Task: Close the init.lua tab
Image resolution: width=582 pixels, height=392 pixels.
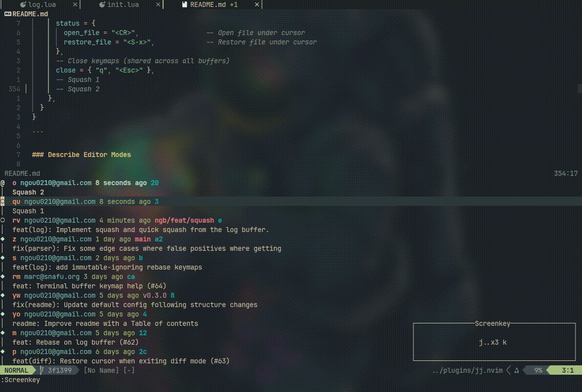Action: (x=158, y=4)
